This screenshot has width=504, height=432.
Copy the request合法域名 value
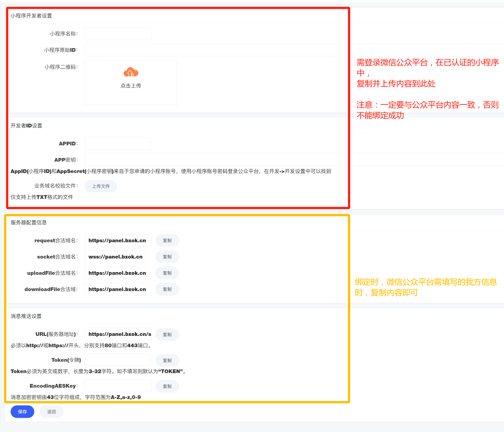pos(167,241)
